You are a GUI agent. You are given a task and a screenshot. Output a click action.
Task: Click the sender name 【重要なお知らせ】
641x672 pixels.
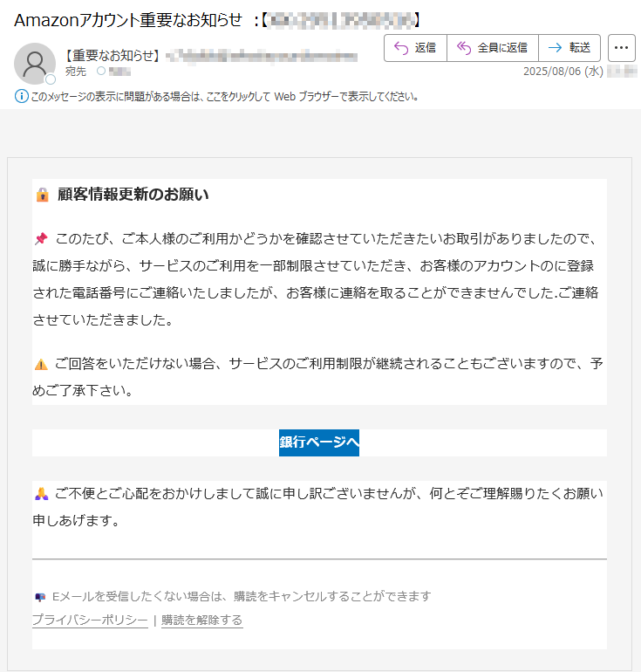113,55
